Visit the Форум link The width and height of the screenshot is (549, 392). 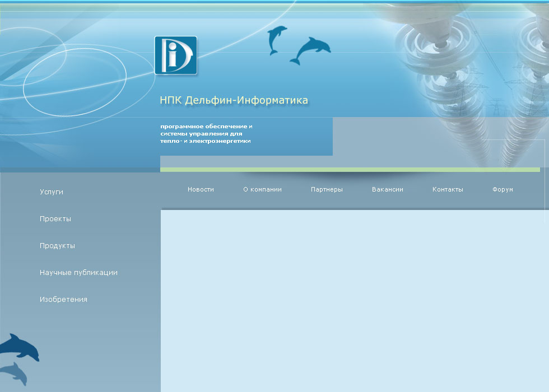point(503,189)
